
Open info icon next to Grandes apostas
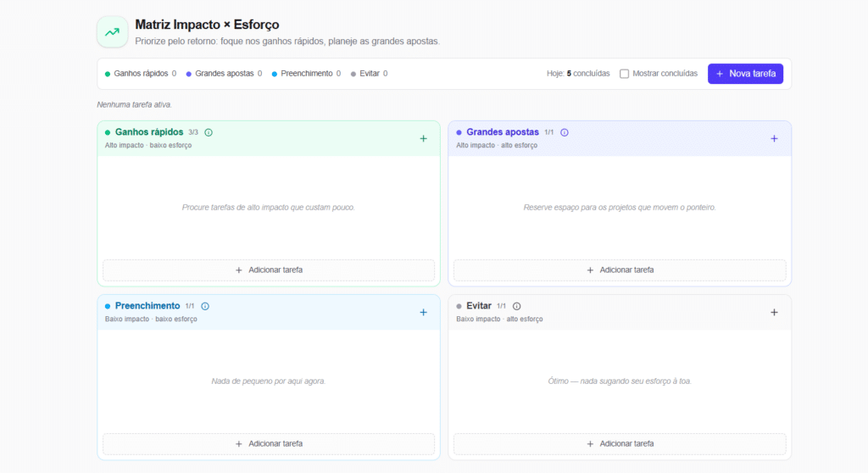tap(564, 132)
